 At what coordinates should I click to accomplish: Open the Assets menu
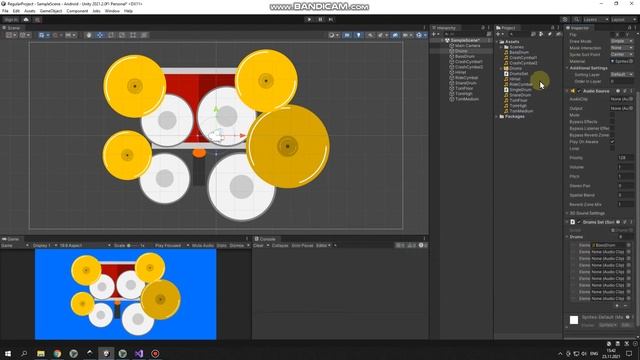click(x=30, y=11)
